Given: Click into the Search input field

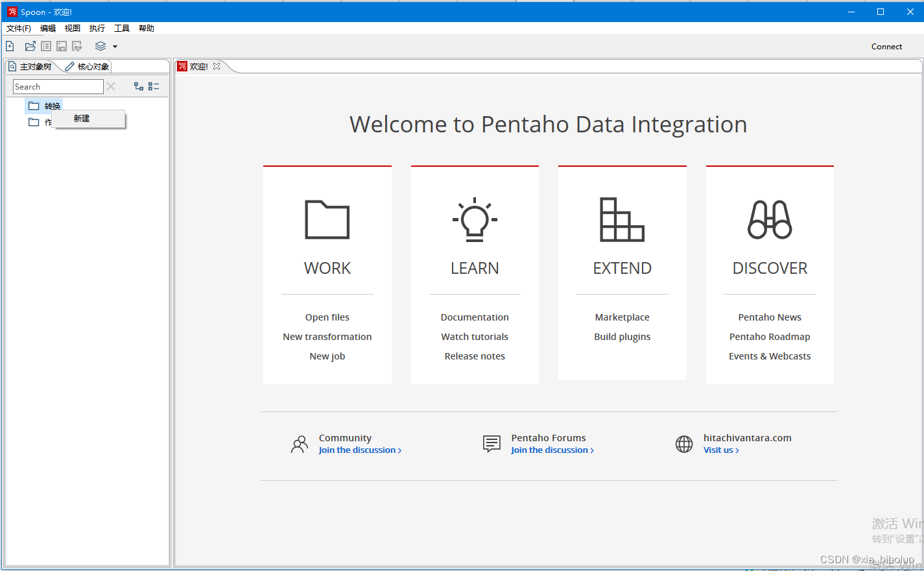Looking at the screenshot, I should click(58, 86).
